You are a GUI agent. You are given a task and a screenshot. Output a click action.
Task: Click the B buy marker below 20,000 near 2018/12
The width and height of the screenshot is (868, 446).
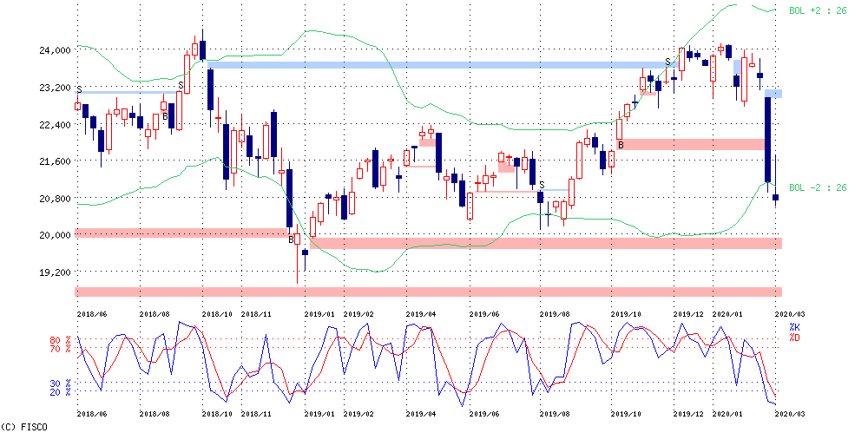coord(291,239)
